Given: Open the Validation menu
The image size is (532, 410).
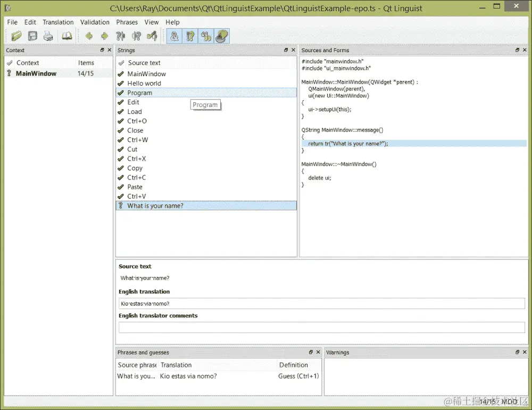Looking at the screenshot, I should pyautogui.click(x=95, y=22).
